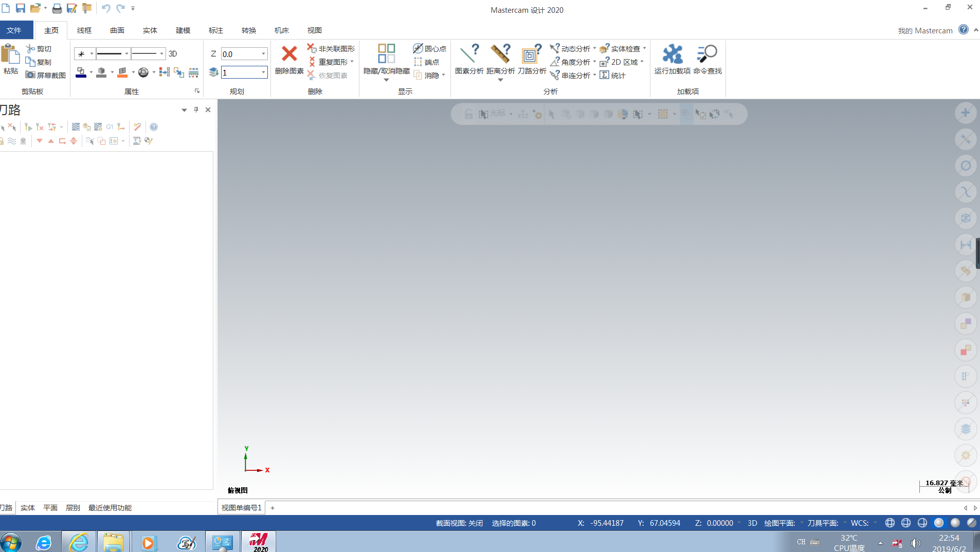
Task: Click the wireframe color swatch in 属性
Action: (x=81, y=72)
